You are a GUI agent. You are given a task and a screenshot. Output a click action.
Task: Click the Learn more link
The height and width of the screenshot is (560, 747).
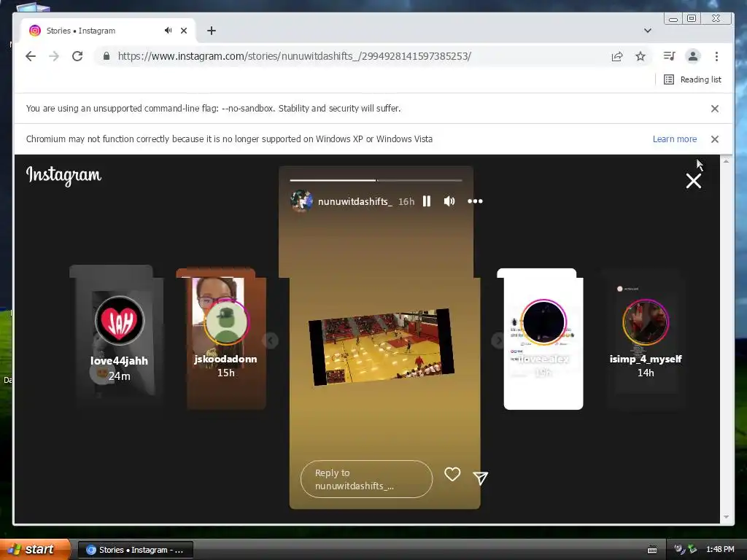[675, 139]
